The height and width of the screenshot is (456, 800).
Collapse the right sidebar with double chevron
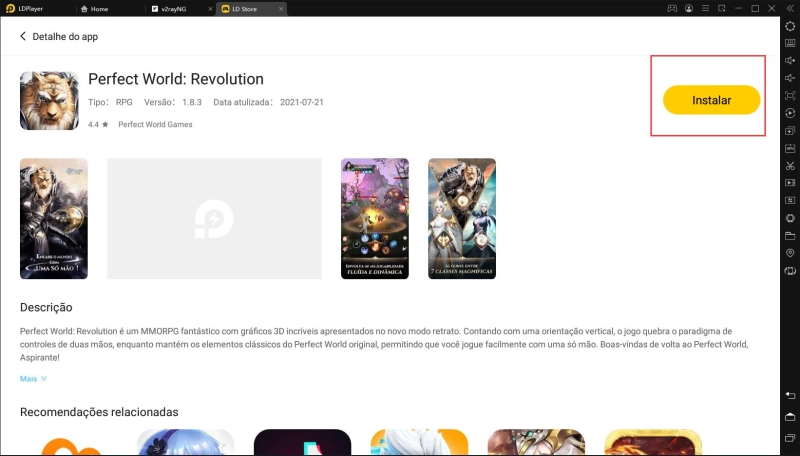point(790,9)
